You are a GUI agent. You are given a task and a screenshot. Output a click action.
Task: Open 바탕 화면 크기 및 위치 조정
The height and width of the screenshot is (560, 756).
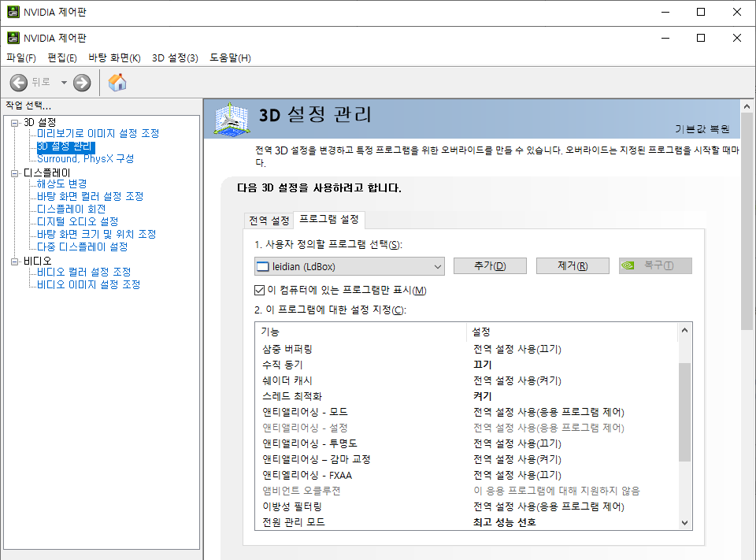96,234
